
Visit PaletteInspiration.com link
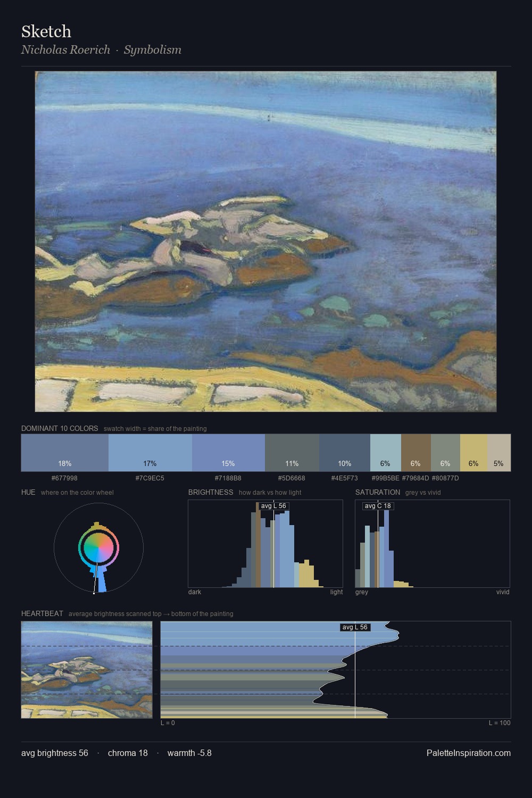pos(468,753)
